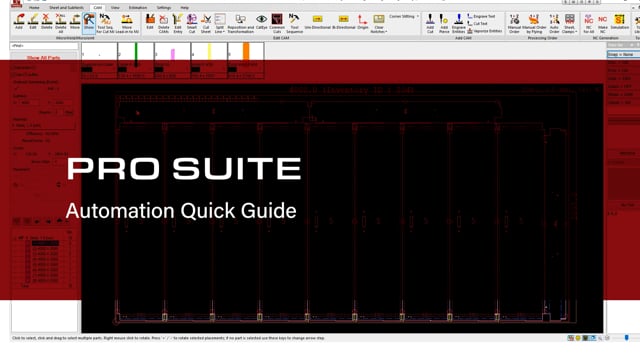640x360 pixels.
Task: Select the Bi-Directional tool
Action: click(344, 21)
